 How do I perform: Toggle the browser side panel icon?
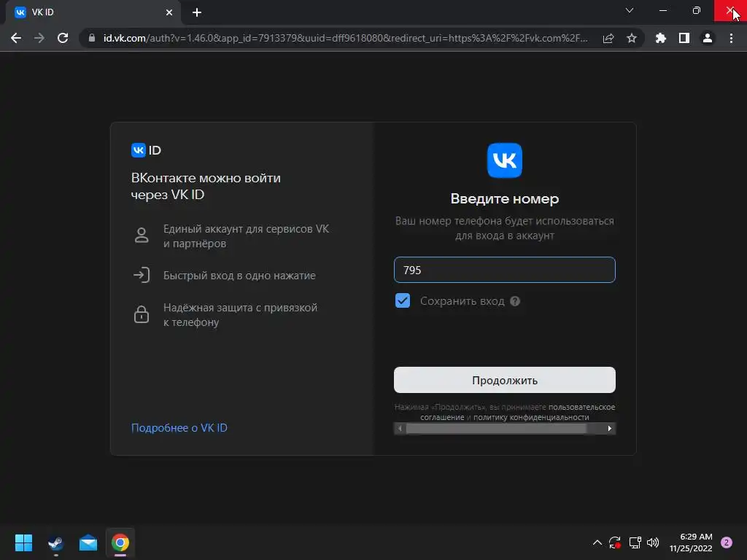coord(684,38)
